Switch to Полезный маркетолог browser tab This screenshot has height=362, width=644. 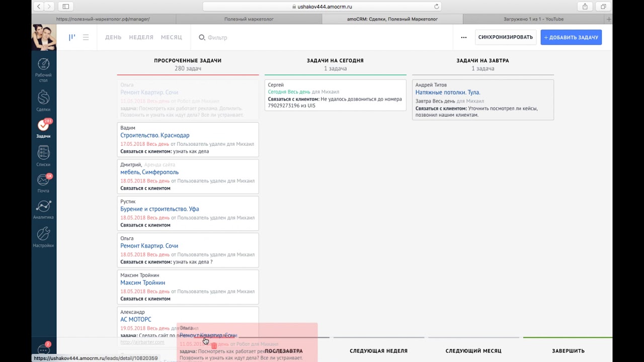coord(249,19)
